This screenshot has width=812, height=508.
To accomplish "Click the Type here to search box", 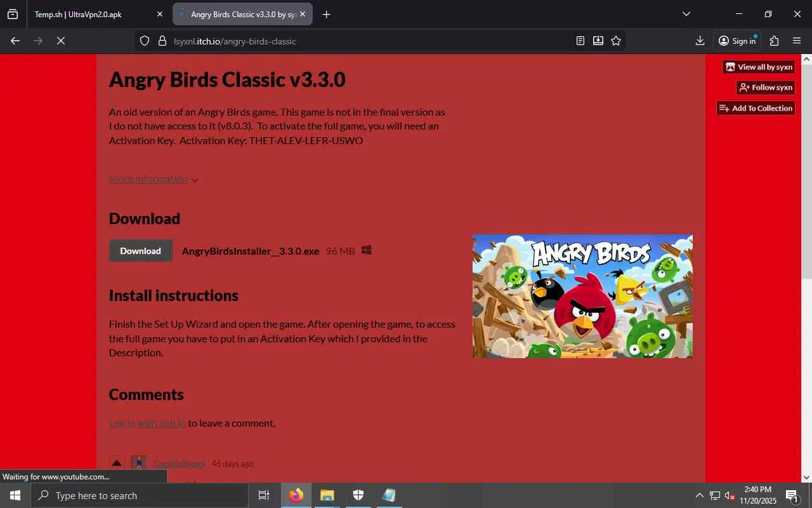I will [140, 495].
